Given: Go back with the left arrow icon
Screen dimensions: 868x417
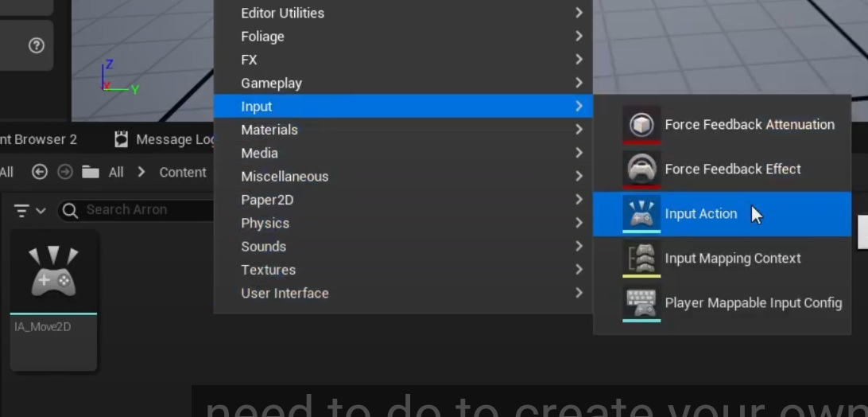Looking at the screenshot, I should click(x=39, y=173).
